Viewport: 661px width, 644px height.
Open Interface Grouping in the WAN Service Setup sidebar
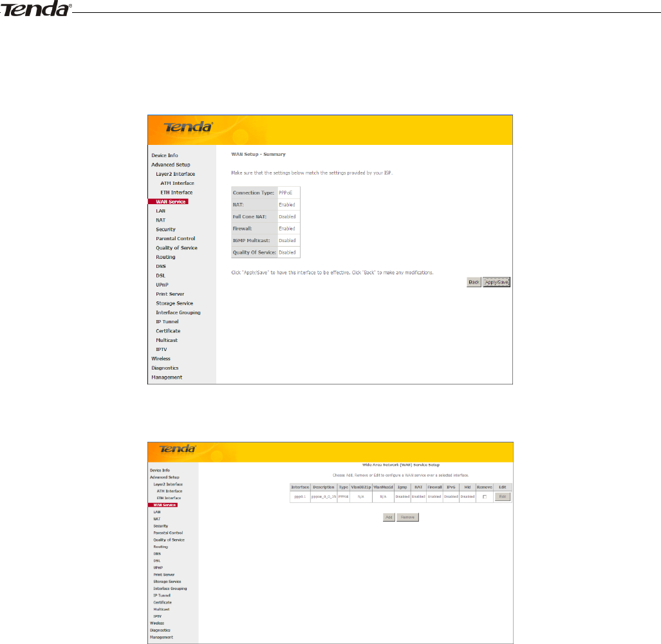tap(170, 589)
